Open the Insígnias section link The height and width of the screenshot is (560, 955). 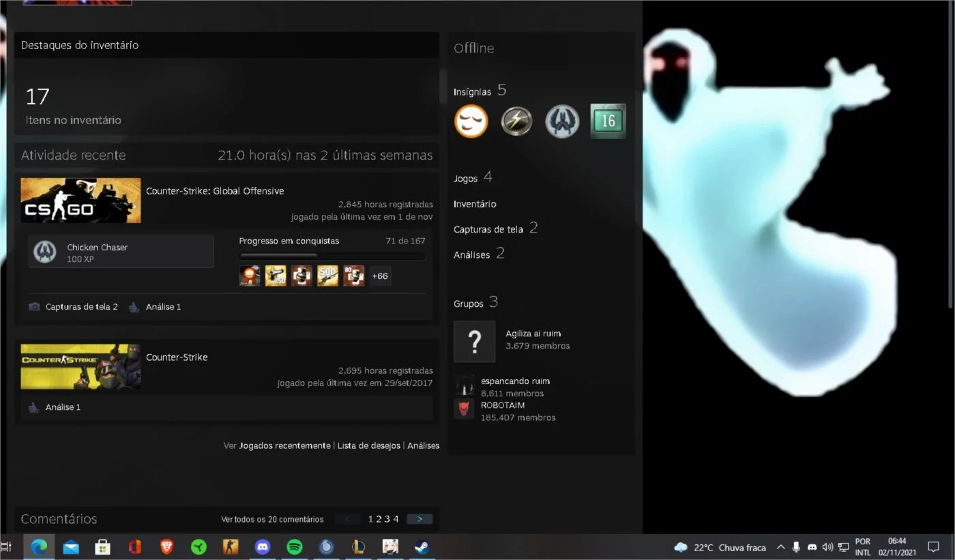click(480, 91)
